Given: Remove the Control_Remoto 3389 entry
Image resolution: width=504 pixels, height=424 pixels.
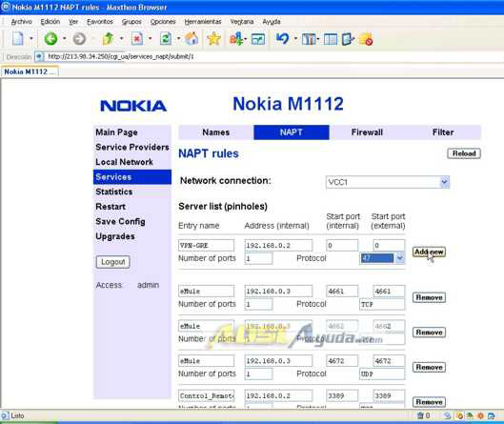Looking at the screenshot, I should pyautogui.click(x=429, y=402).
